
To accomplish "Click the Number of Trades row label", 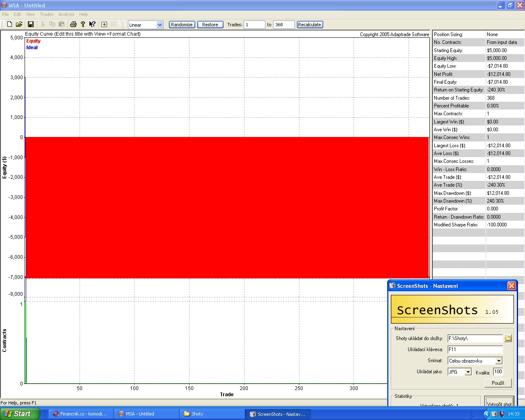I will tap(452, 98).
